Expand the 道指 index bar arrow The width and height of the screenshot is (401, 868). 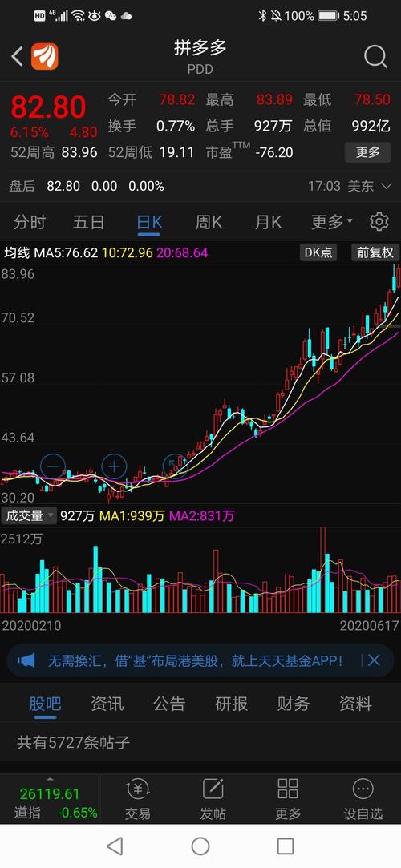[51, 778]
